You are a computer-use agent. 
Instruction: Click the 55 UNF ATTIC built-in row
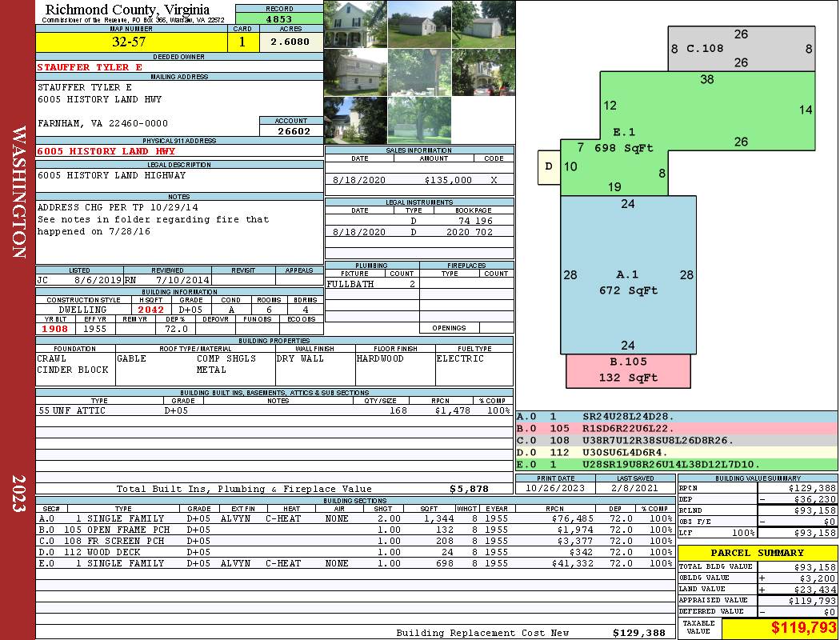274,410
